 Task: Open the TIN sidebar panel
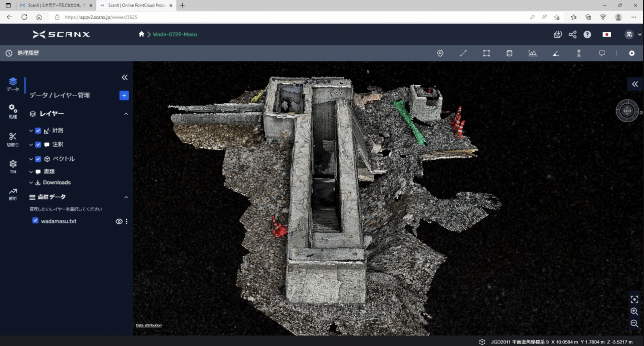(13, 166)
